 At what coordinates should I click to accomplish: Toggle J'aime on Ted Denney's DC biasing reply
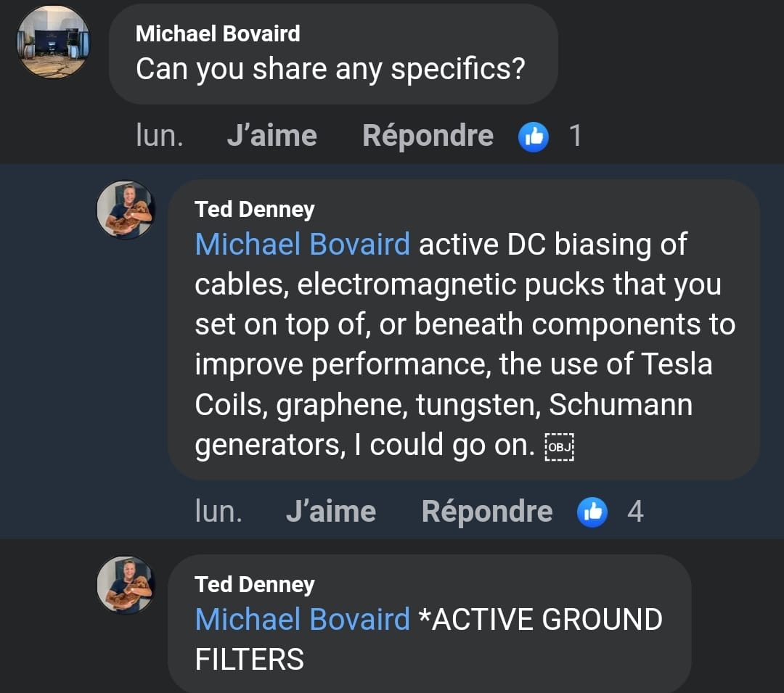tap(331, 512)
